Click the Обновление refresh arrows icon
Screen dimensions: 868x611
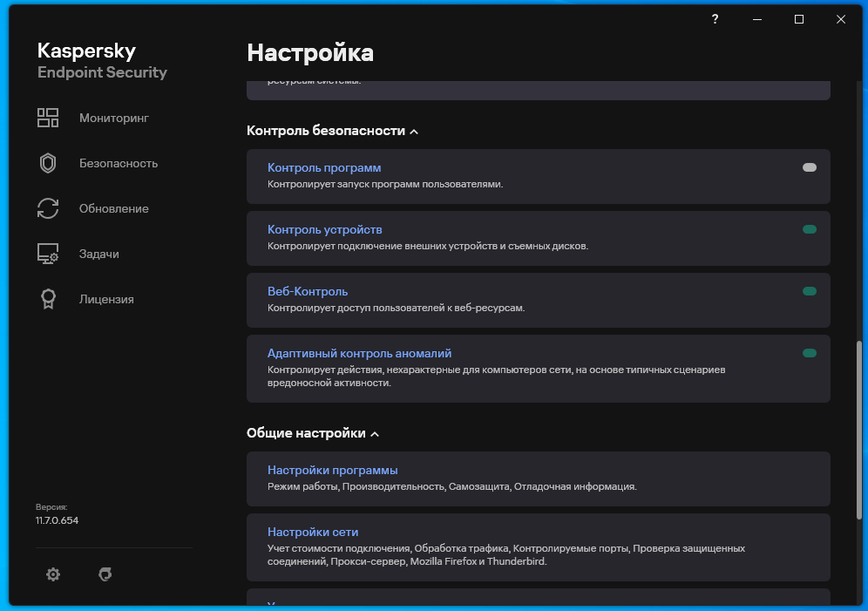pos(48,208)
